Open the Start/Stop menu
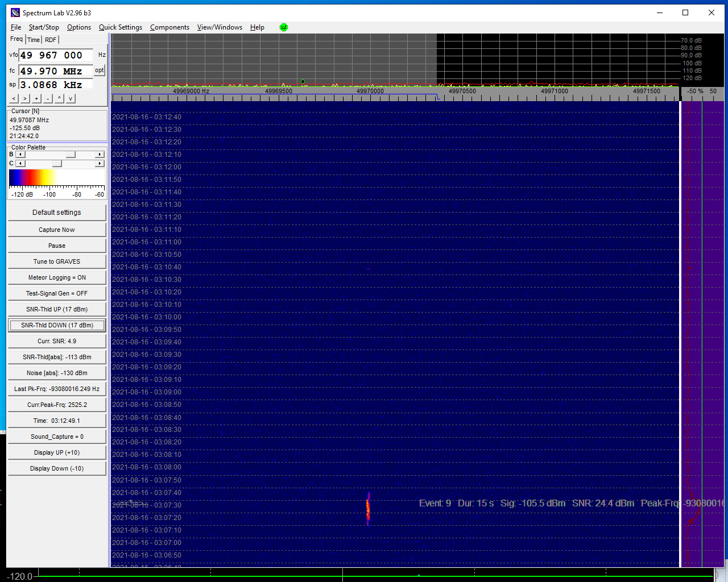 pos(44,27)
